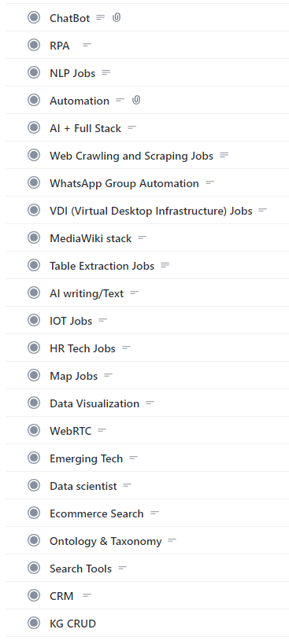Open the Ecommerce Search item text
This screenshot has height=644, width=289.
97,513
